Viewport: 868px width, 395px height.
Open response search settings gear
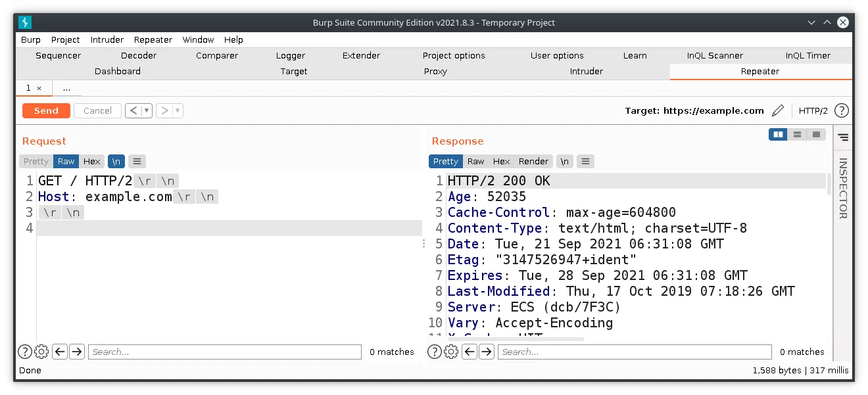(451, 352)
